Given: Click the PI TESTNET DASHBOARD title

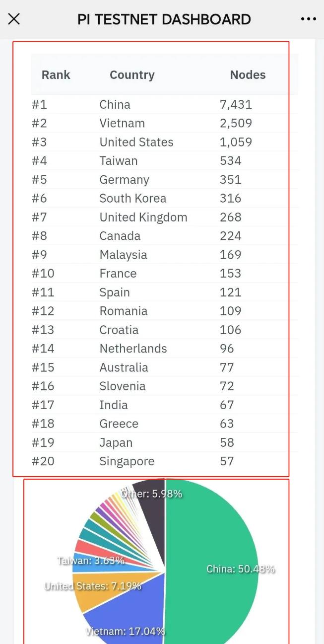Looking at the screenshot, I should click(x=164, y=19).
